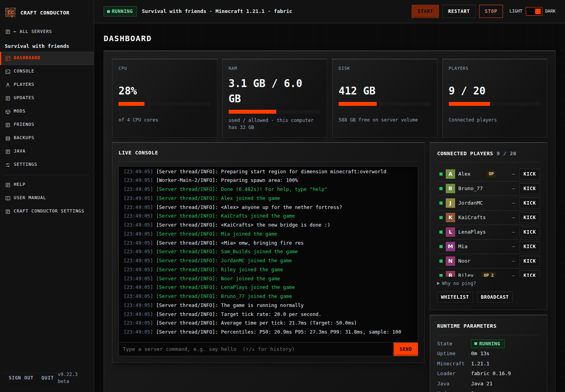Image resolution: width=565 pixels, height=392 pixels.
Task: Click the Dashboard sidebar icon
Action: pos(8,58)
